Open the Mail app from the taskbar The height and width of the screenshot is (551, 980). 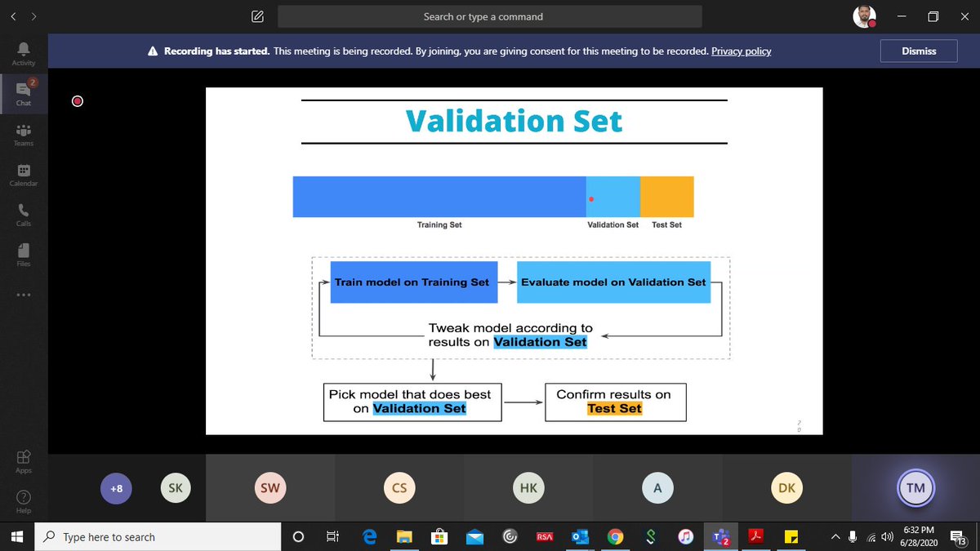474,536
